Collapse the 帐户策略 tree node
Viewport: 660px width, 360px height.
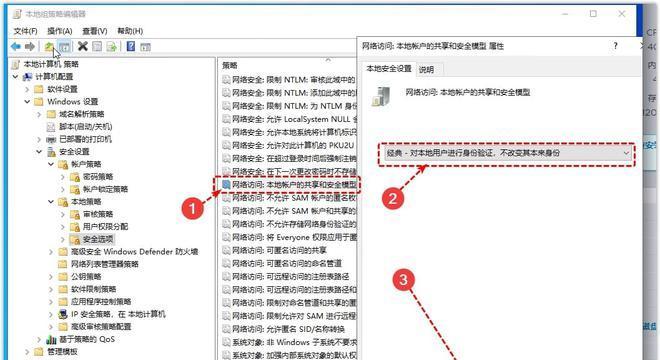coord(51,164)
